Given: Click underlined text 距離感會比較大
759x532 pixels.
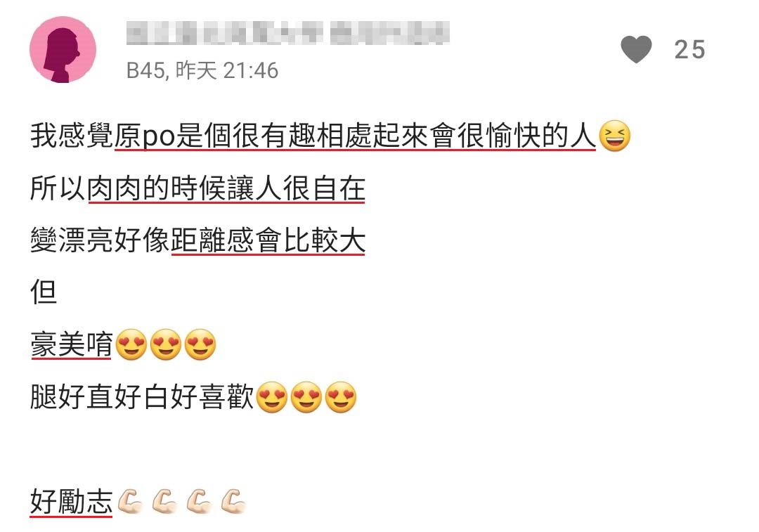Looking at the screenshot, I should (x=268, y=240).
